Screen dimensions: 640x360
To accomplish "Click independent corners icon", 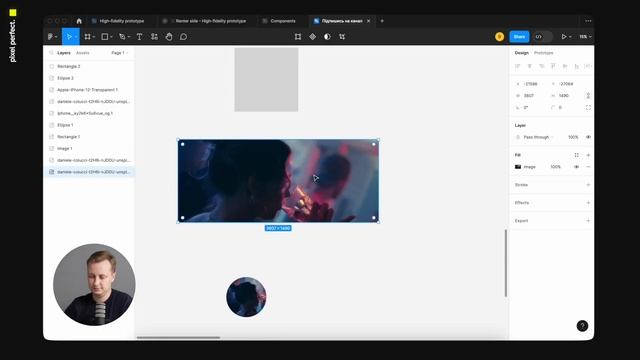I will [x=588, y=107].
